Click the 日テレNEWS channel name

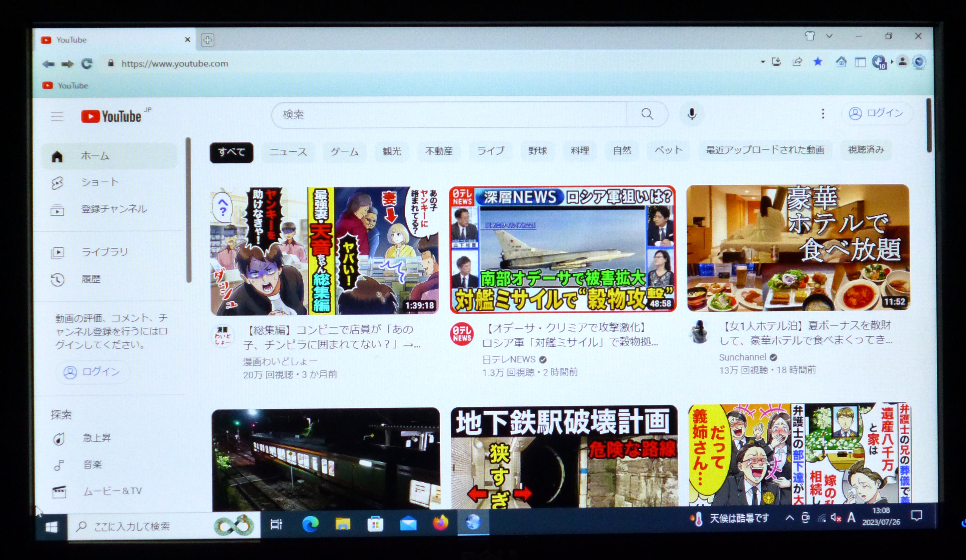coord(509,359)
